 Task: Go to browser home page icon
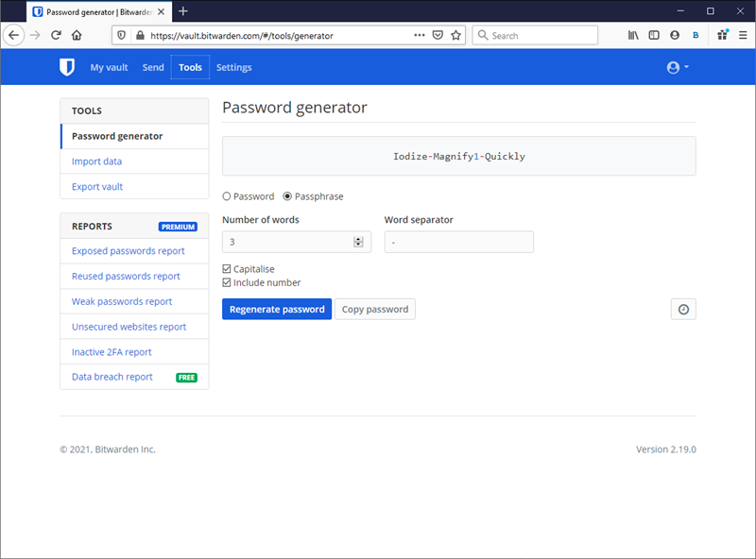click(77, 35)
